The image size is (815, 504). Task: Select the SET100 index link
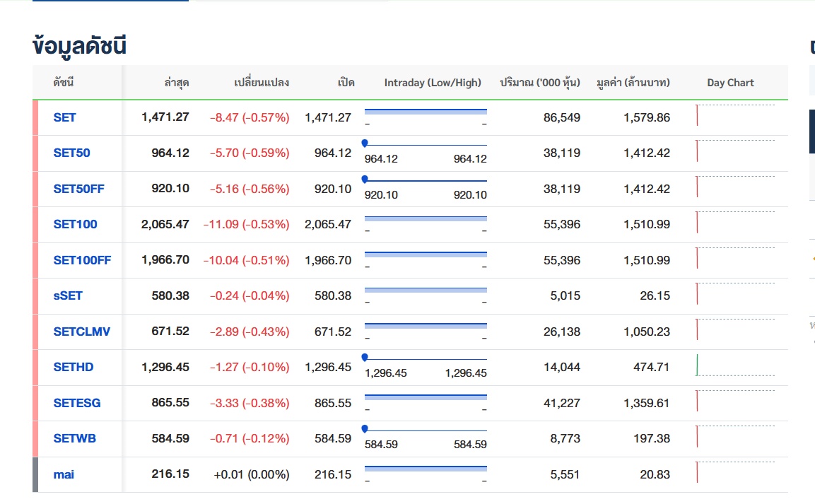pos(75,224)
